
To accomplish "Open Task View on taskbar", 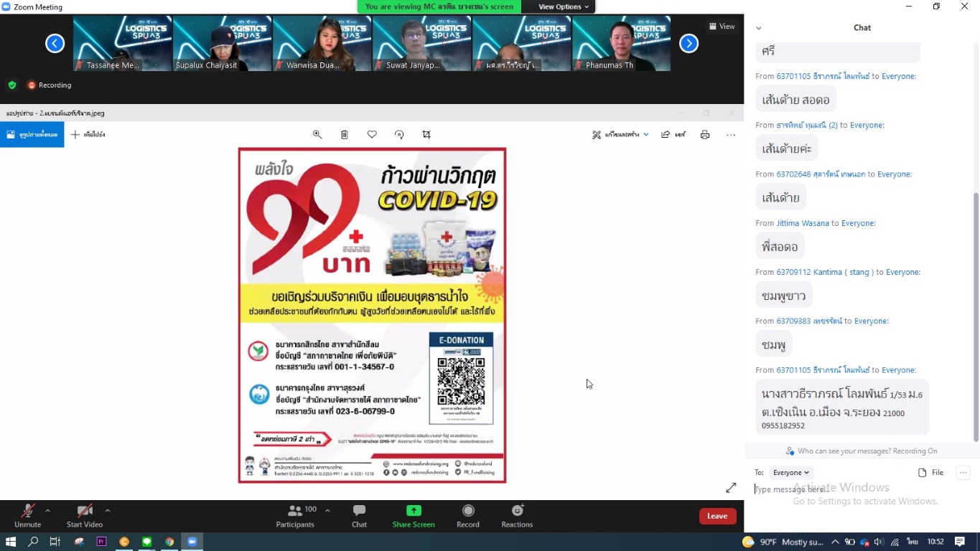I will 55,542.
